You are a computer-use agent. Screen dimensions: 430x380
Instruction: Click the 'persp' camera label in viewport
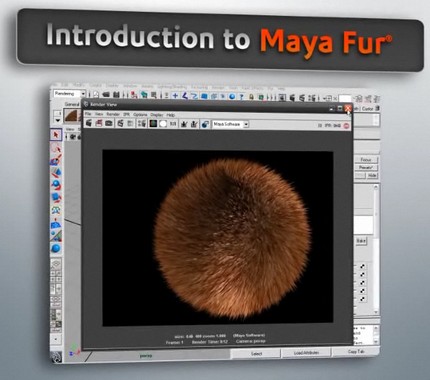pos(146,356)
